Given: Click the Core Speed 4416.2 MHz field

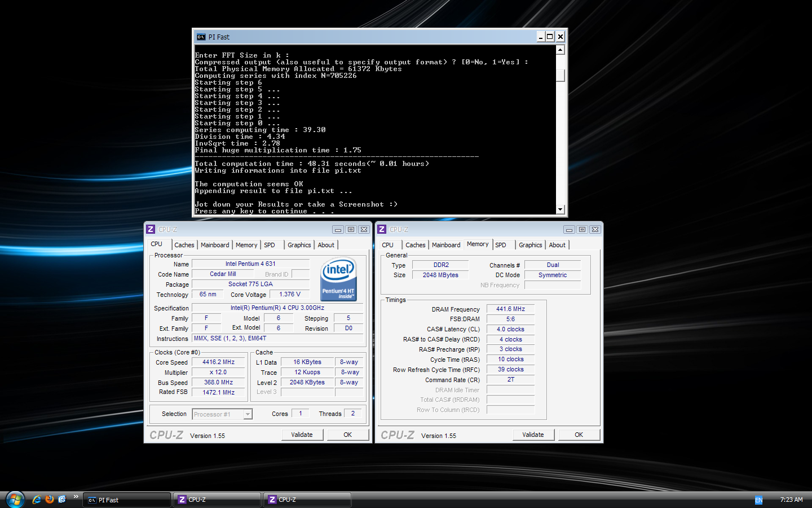Looking at the screenshot, I should coord(219,362).
